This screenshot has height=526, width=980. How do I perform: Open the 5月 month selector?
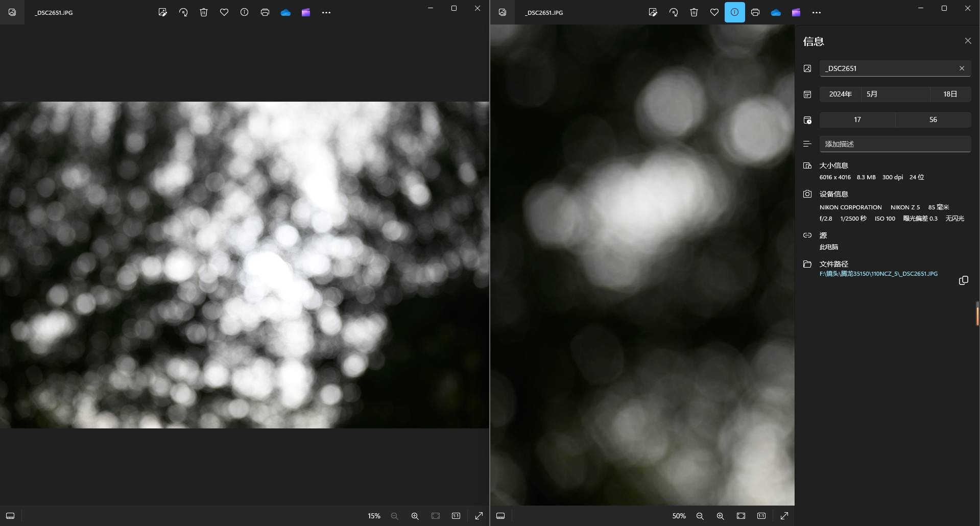coord(895,94)
